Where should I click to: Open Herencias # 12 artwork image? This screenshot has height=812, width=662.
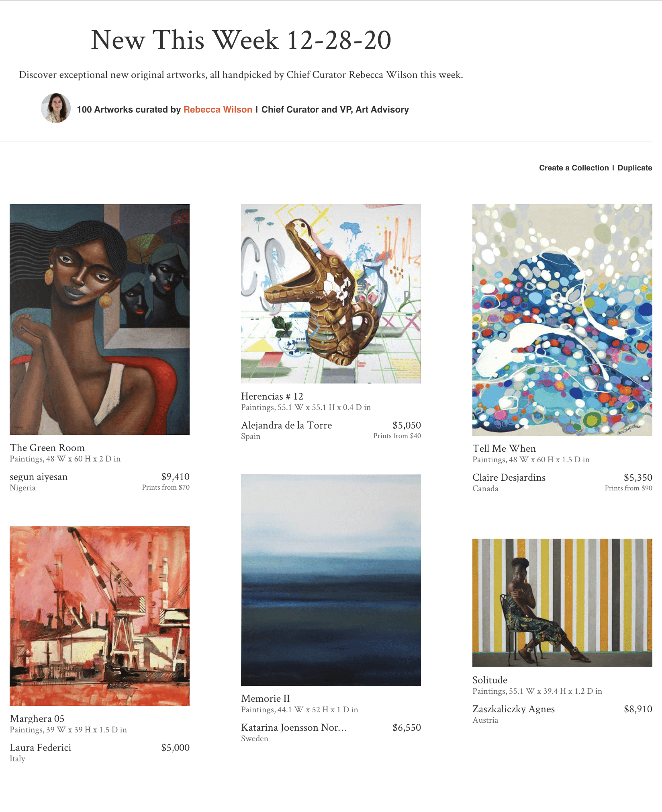click(x=331, y=294)
